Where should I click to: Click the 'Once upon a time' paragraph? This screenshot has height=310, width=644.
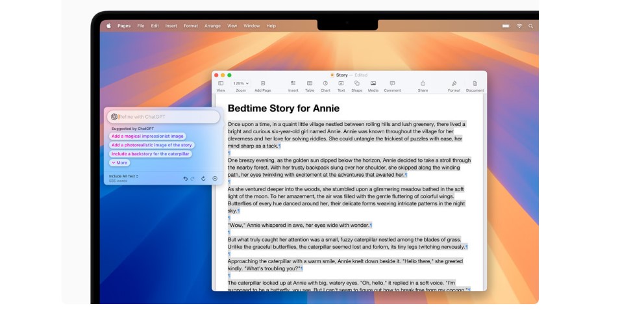(x=347, y=135)
